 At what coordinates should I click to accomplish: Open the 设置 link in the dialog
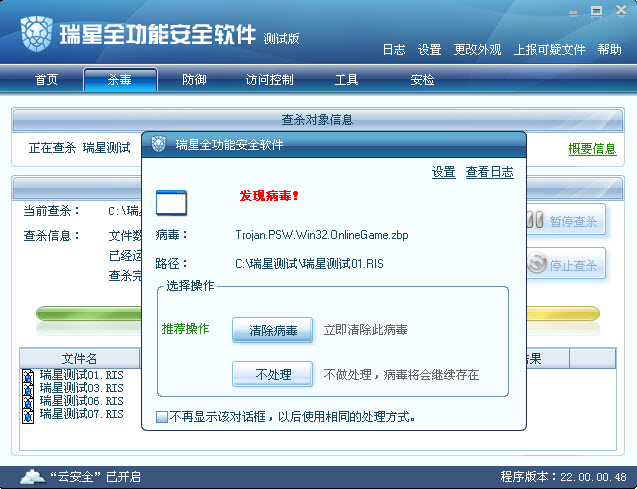pos(443,172)
